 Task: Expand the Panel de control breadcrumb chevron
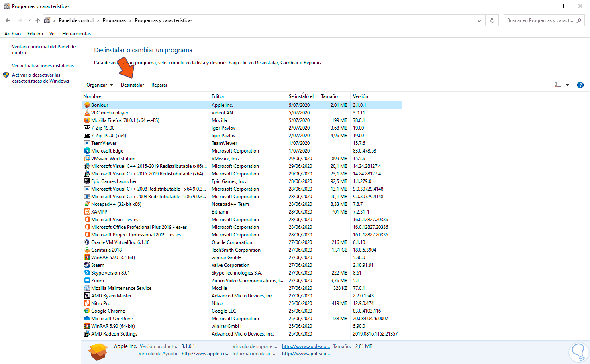click(97, 20)
